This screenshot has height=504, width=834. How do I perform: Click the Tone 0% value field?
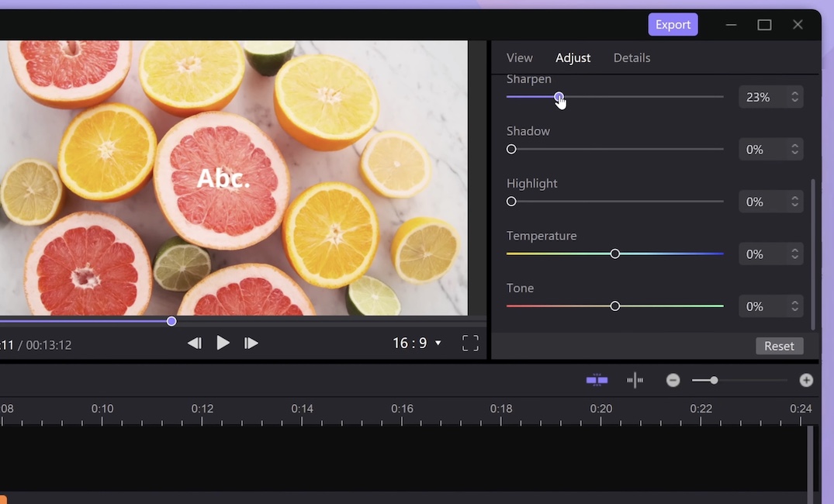[770, 306]
